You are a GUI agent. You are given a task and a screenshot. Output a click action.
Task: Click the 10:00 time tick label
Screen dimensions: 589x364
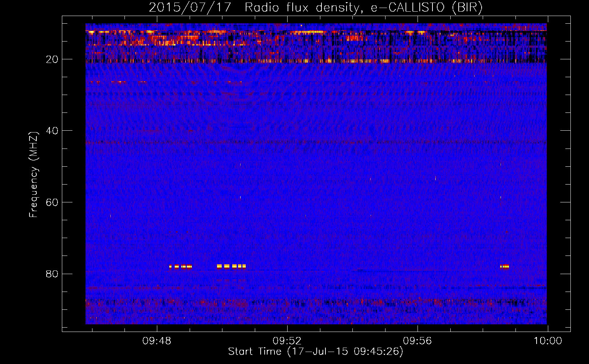(x=548, y=341)
